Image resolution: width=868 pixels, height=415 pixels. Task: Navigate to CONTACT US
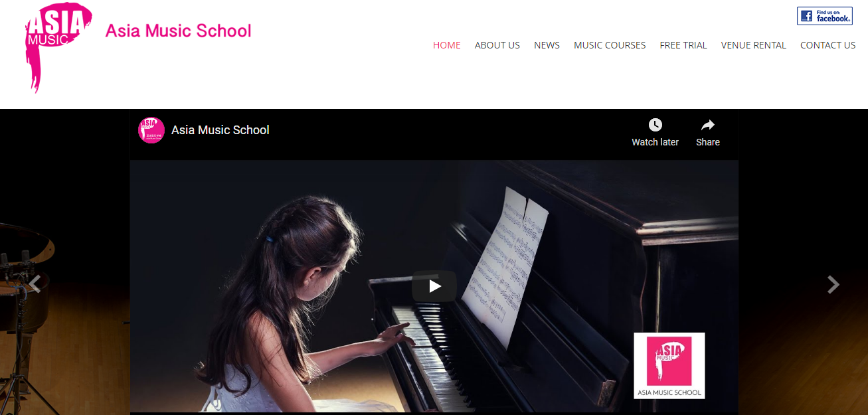pos(827,45)
